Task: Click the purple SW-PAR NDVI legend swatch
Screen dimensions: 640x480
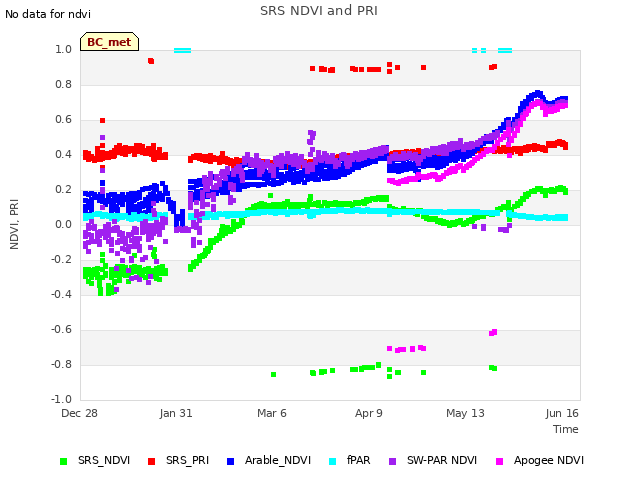Action: click(392, 461)
